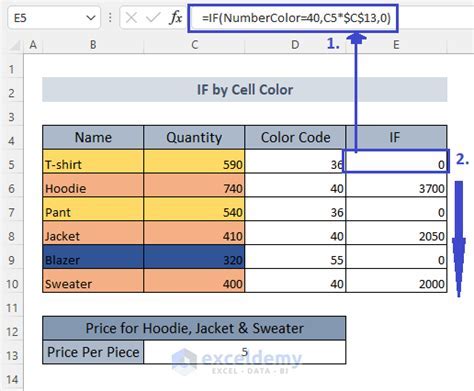Image resolution: width=474 pixels, height=391 pixels.
Task: Select column B header
Action: coord(93,45)
